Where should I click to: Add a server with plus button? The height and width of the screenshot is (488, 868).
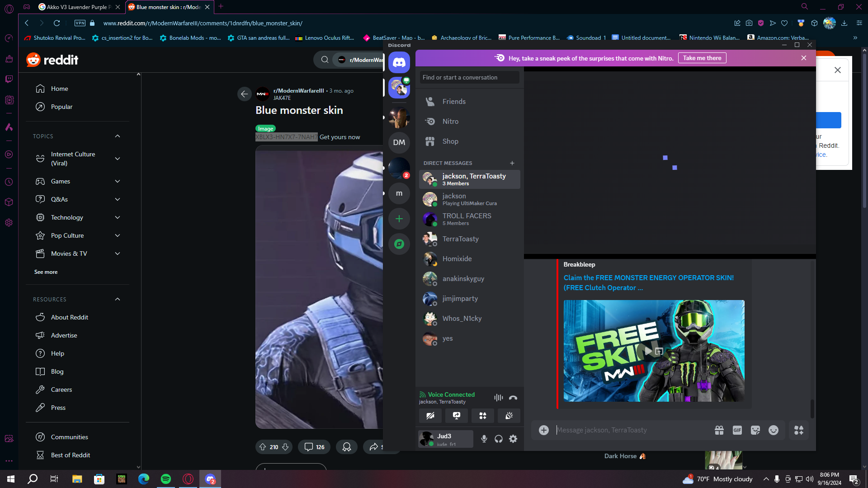pyautogui.click(x=399, y=219)
